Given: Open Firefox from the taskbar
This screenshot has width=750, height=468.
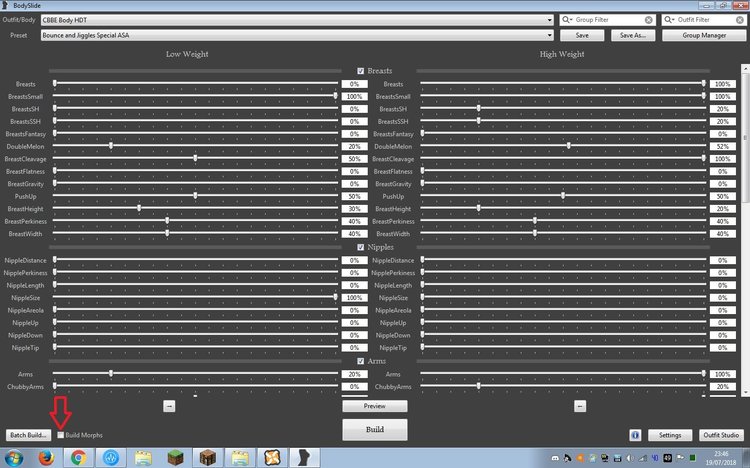Looking at the screenshot, I should 46,458.
